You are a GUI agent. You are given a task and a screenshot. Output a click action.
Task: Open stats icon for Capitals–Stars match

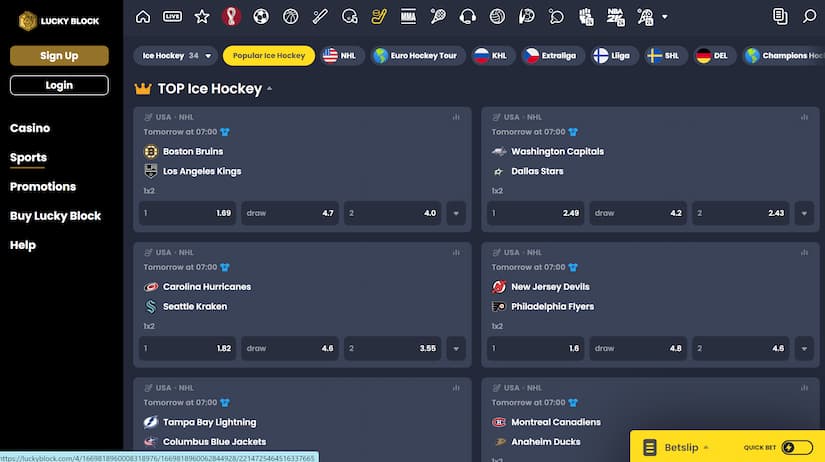tap(804, 117)
